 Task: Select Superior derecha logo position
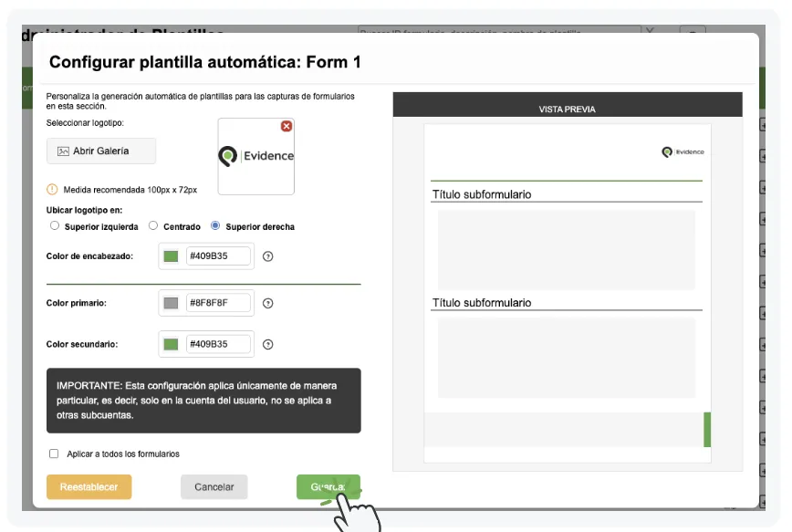point(215,225)
